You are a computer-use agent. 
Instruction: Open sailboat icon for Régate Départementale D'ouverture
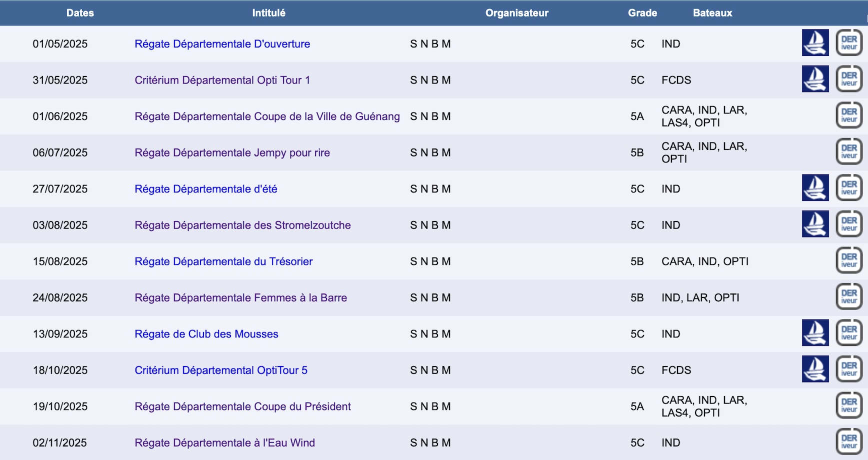pos(815,42)
